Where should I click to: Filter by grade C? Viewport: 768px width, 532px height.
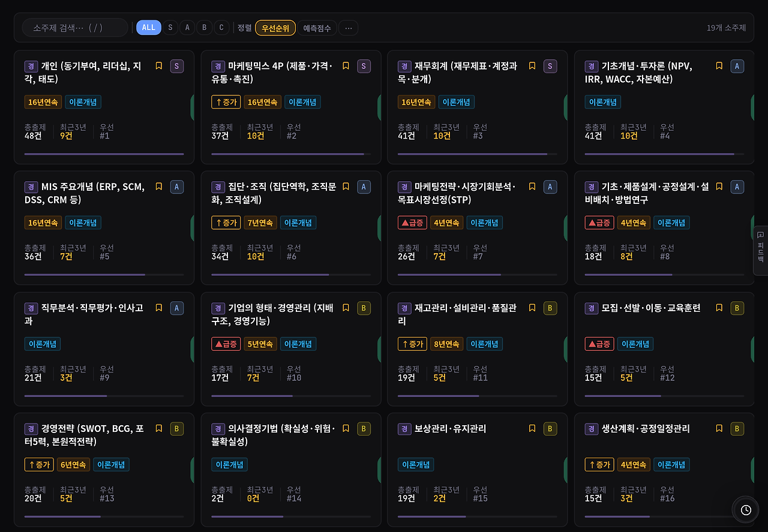[x=221, y=28]
